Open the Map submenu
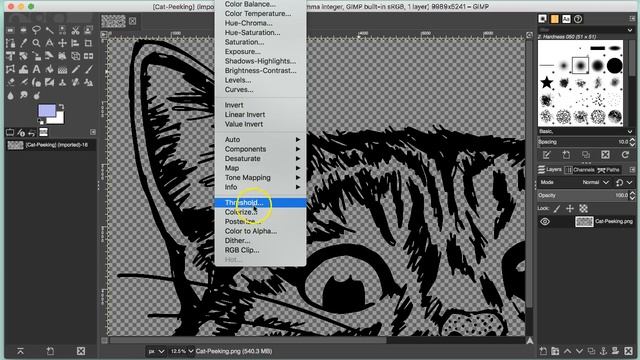The height and width of the screenshot is (360, 640). click(x=260, y=168)
